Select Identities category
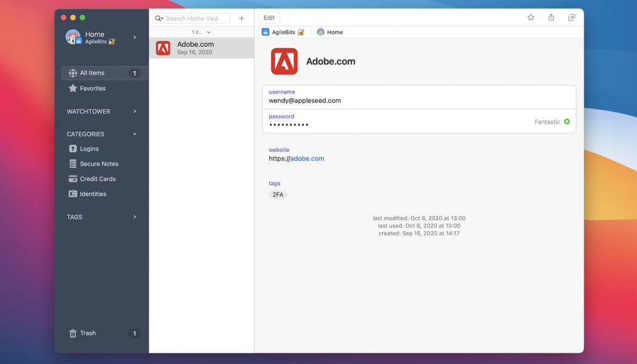This screenshot has width=637, height=364. click(93, 194)
